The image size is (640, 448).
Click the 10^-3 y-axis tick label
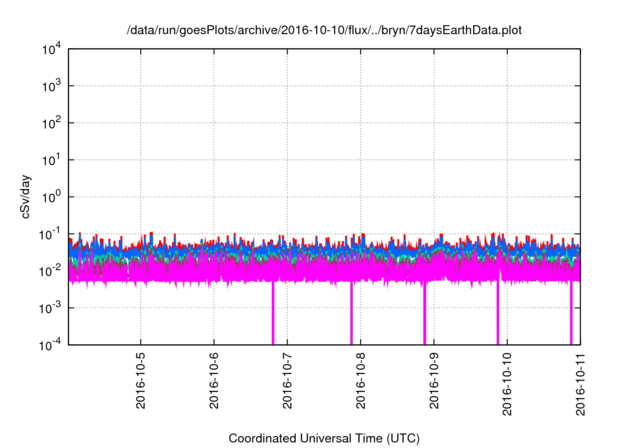[x=50, y=308]
